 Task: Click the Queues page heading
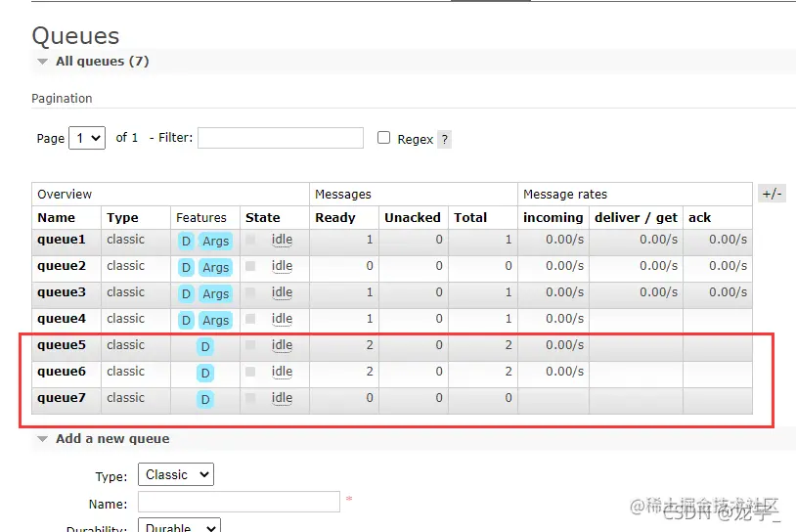pyautogui.click(x=75, y=36)
